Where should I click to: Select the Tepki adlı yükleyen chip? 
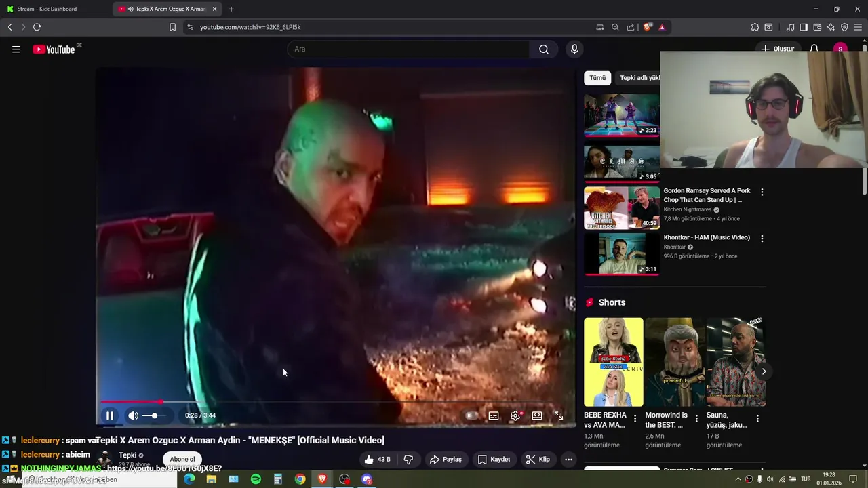click(639, 78)
